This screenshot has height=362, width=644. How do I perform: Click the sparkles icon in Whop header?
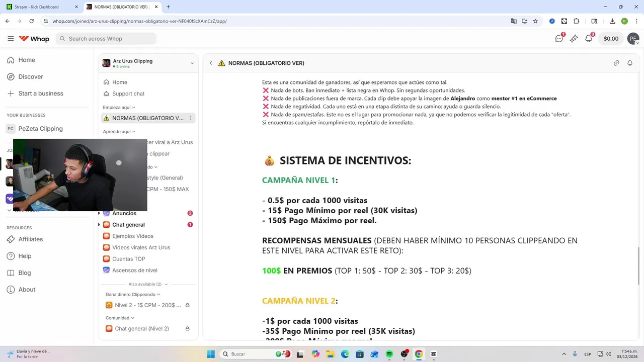point(574,39)
